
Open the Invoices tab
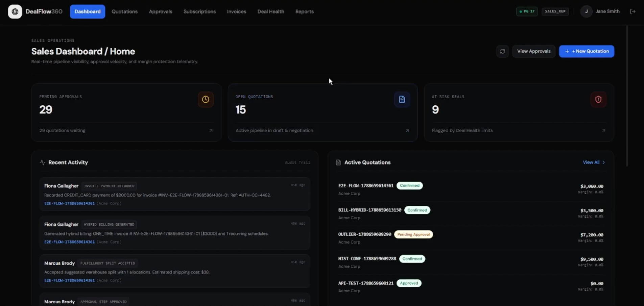tap(237, 11)
